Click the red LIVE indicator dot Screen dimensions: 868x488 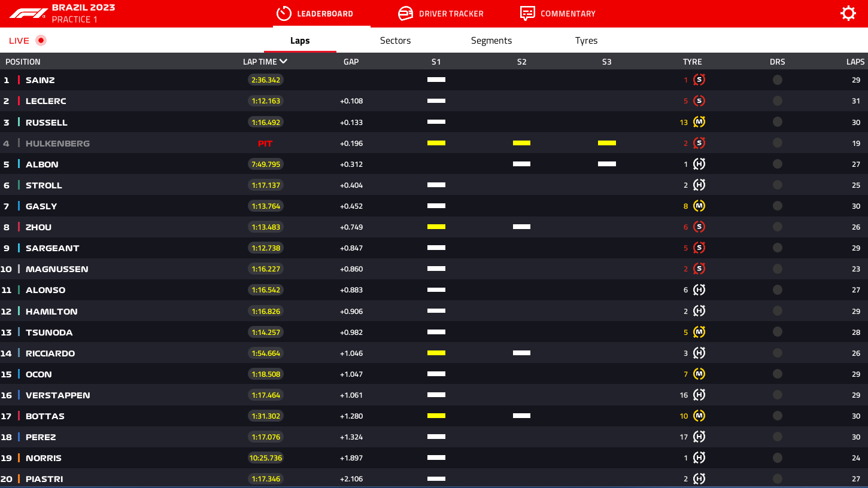[x=41, y=41]
